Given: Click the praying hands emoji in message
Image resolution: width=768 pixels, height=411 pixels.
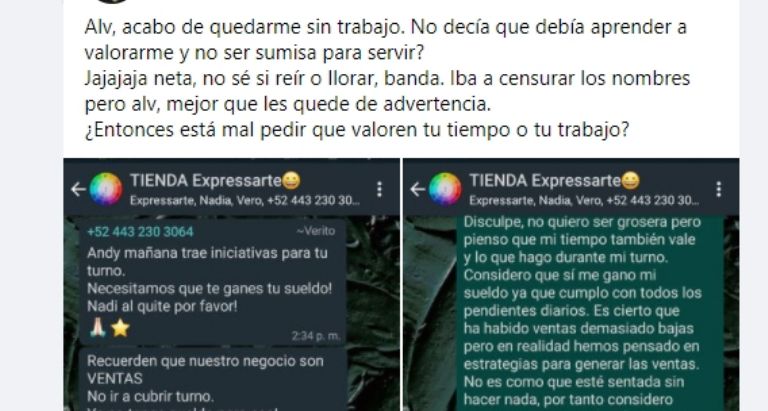Looking at the screenshot, I should 97,328.
